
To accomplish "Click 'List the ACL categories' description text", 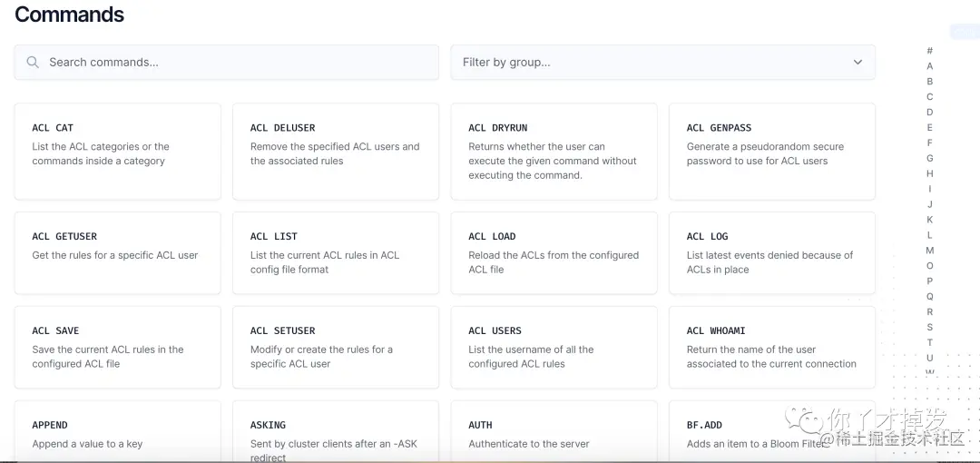I will 101,153.
